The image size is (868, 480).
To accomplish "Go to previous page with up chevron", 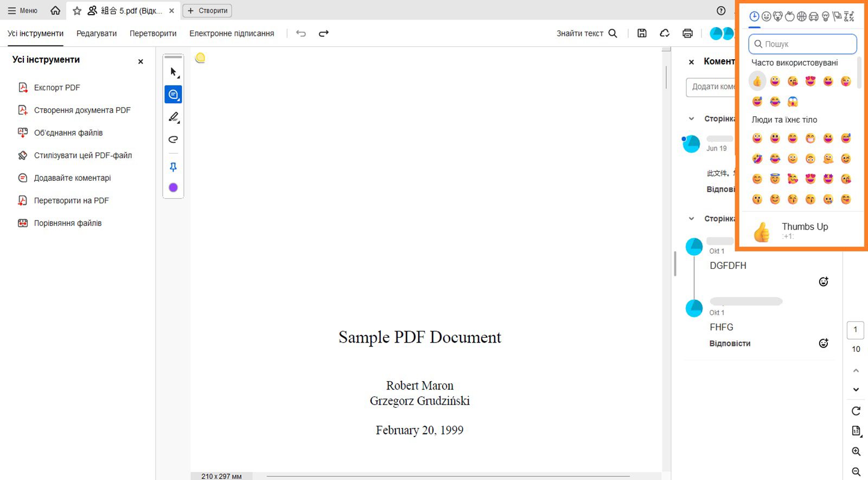I will [x=856, y=370].
